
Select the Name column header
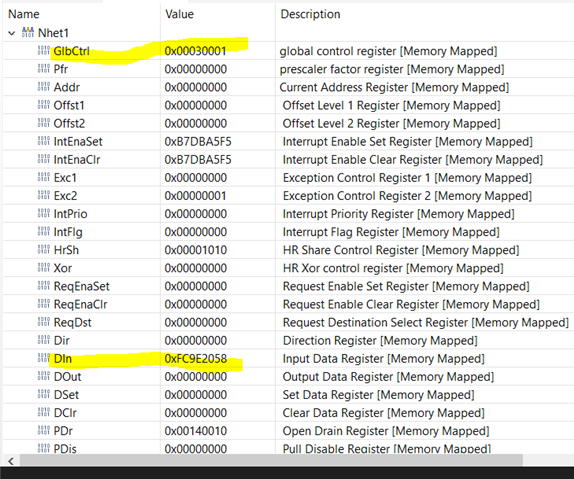click(24, 14)
